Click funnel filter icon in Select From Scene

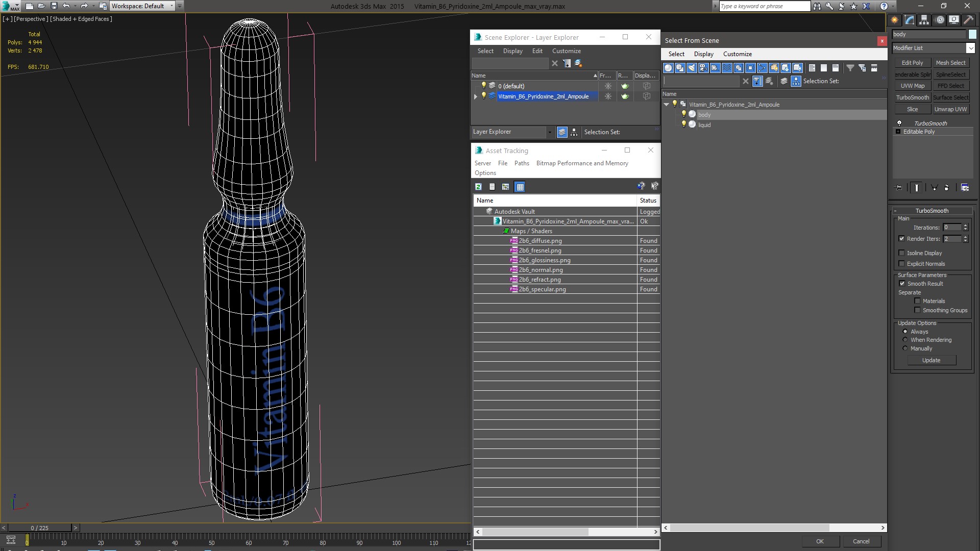tap(850, 68)
